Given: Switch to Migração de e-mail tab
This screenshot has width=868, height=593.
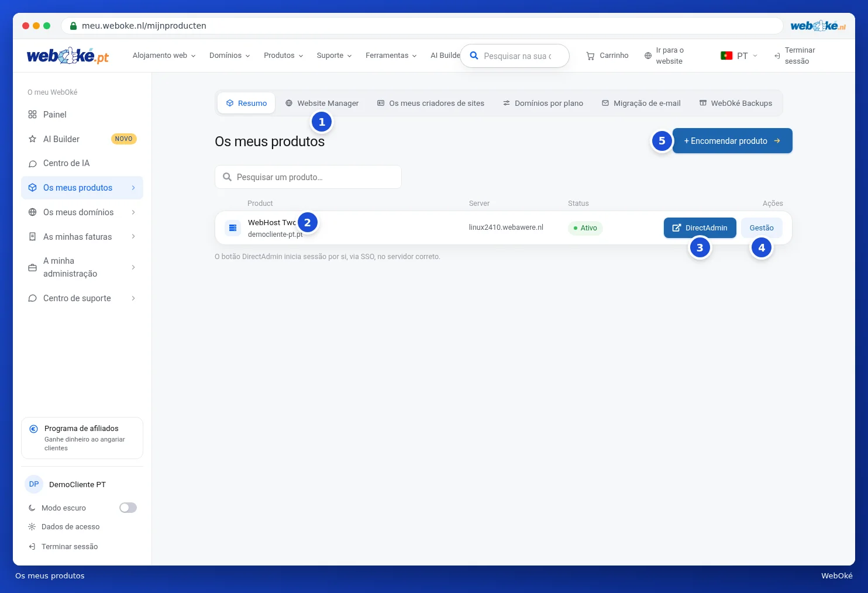Looking at the screenshot, I should [641, 103].
